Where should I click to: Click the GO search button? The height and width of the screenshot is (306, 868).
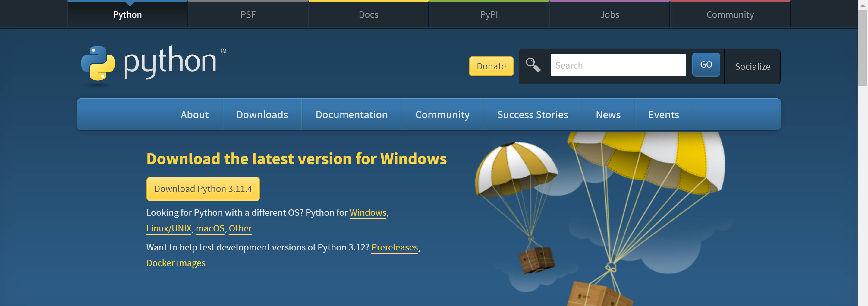[706, 65]
